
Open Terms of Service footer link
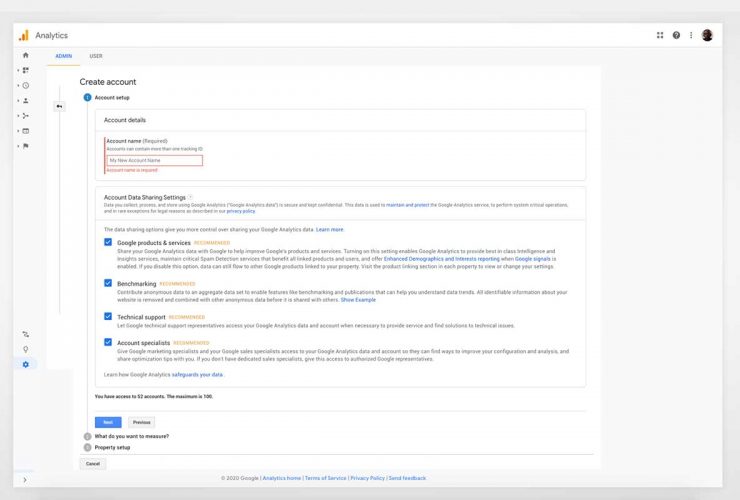point(326,478)
